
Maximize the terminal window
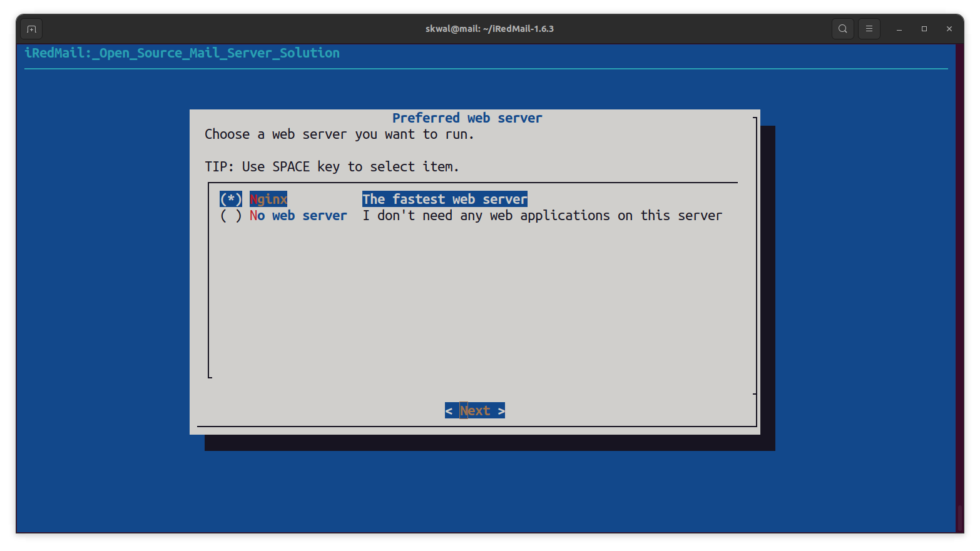tap(924, 29)
